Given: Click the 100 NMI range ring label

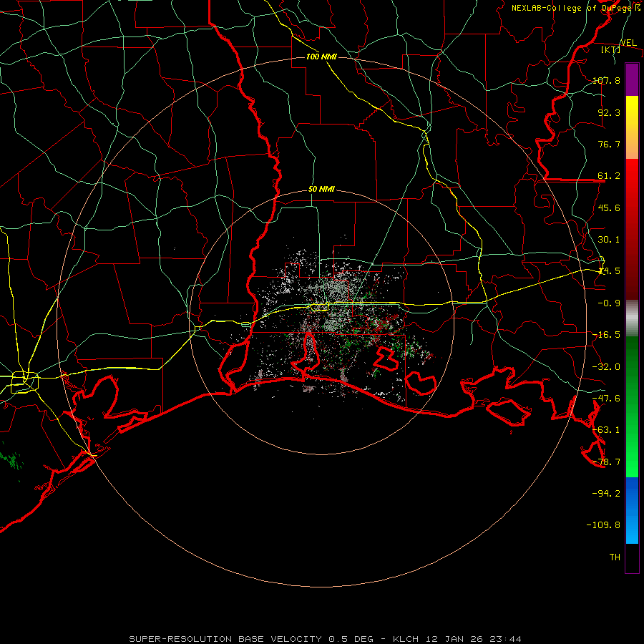Looking at the screenshot, I should [x=321, y=57].
